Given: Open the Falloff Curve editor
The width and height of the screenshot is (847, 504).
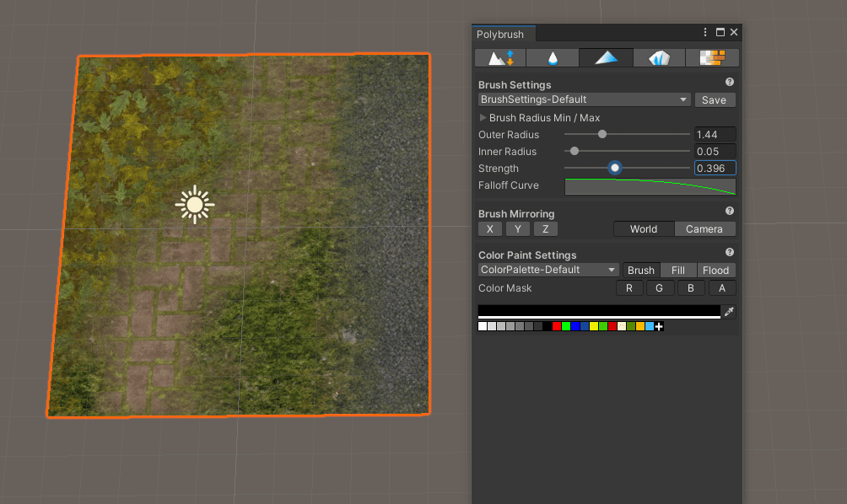Looking at the screenshot, I should click(x=650, y=186).
